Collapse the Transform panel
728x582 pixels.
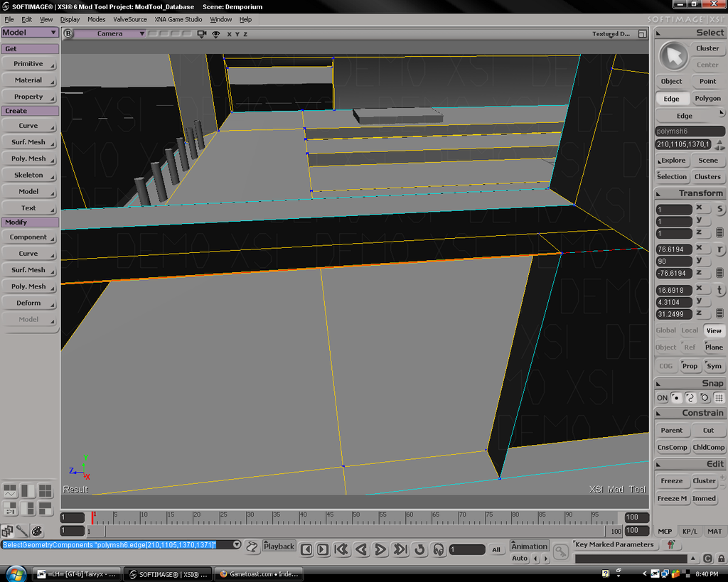[x=658, y=193]
